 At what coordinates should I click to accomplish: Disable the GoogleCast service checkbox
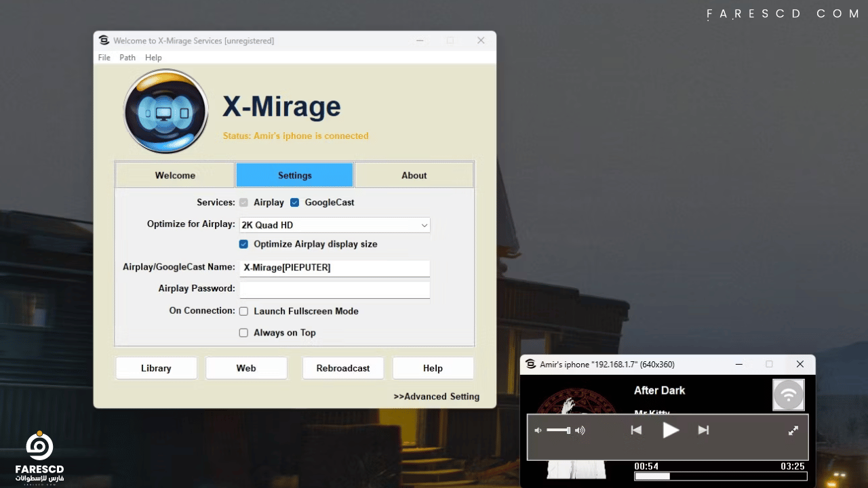[x=294, y=202]
